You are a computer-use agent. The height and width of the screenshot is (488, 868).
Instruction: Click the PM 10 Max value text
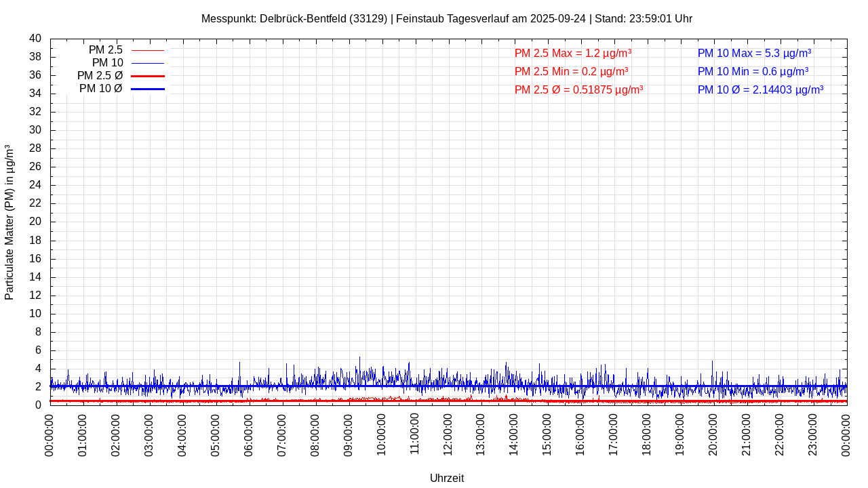click(754, 54)
